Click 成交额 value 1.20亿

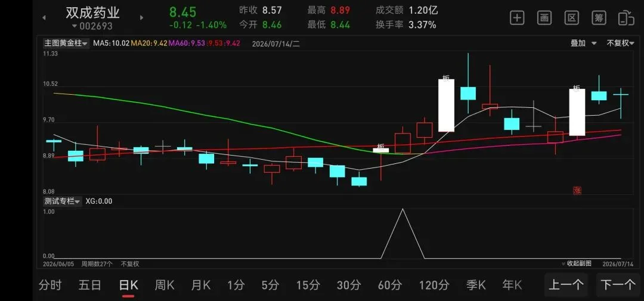click(423, 10)
